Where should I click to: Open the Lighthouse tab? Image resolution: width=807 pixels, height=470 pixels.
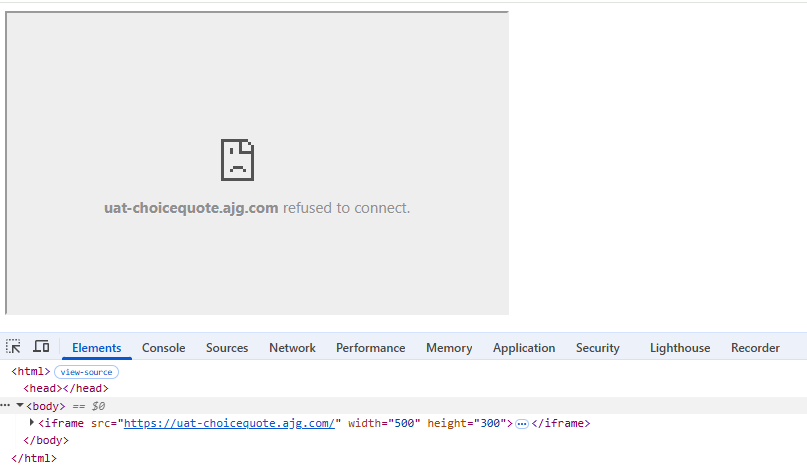(x=680, y=348)
